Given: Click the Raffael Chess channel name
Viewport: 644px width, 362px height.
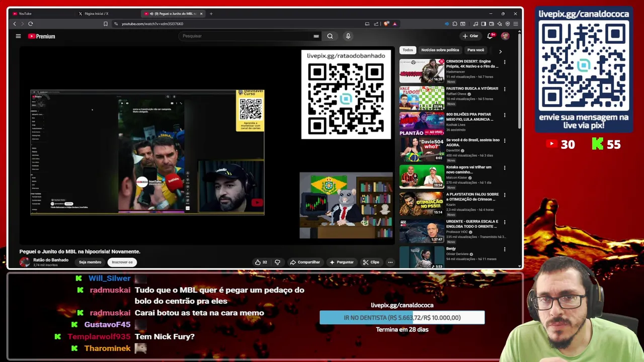Looking at the screenshot, I should (x=456, y=94).
